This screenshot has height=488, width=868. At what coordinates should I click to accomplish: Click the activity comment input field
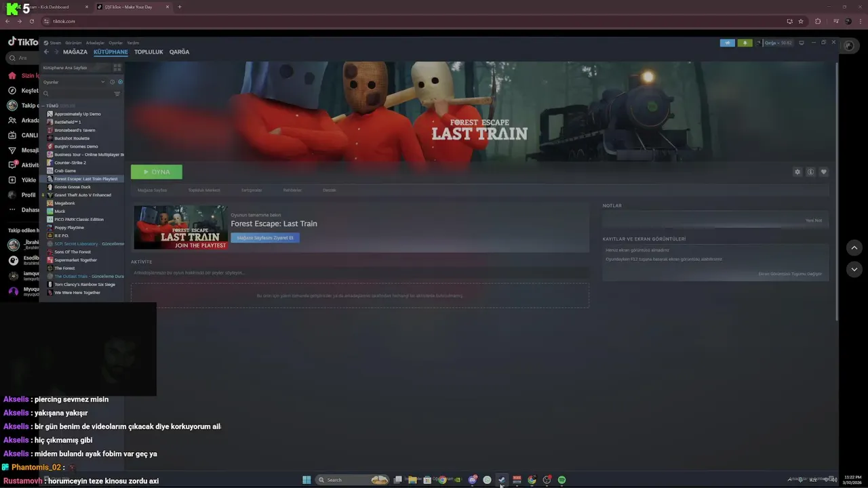click(x=359, y=272)
